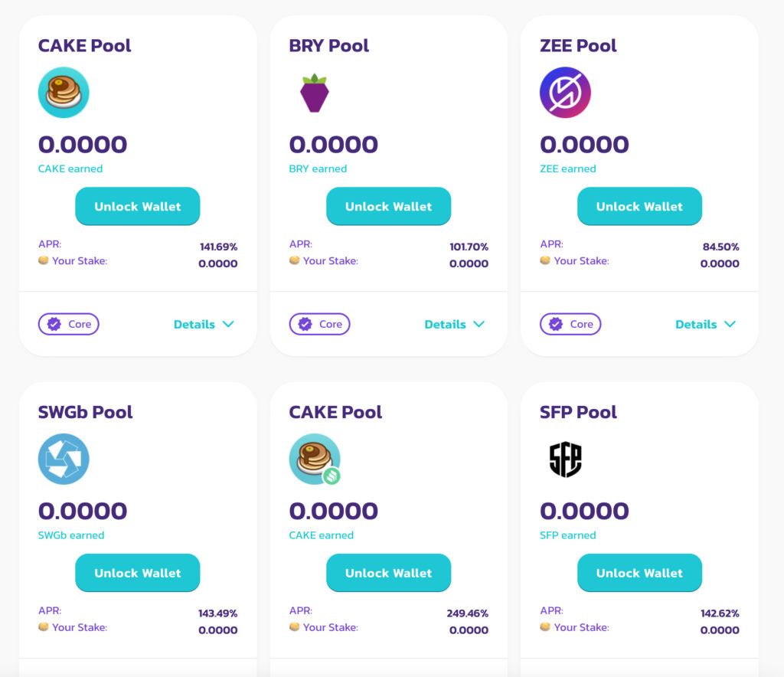Click the Core badge in ZEE Pool
The height and width of the screenshot is (677, 784).
[x=570, y=324]
